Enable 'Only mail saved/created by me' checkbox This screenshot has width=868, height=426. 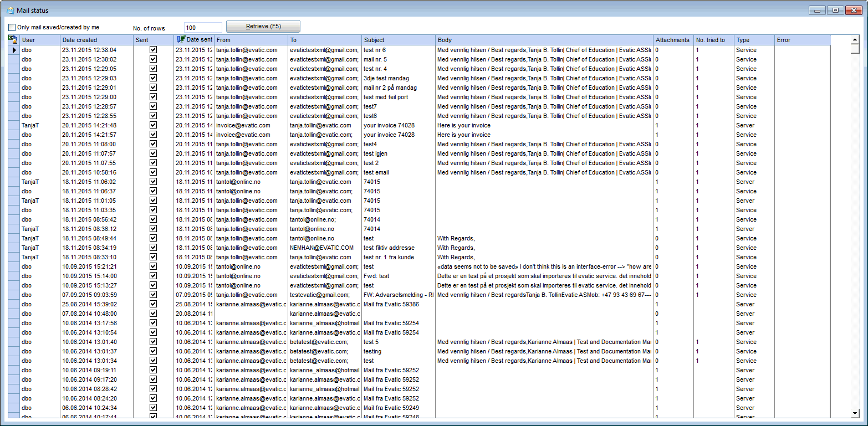tap(12, 27)
